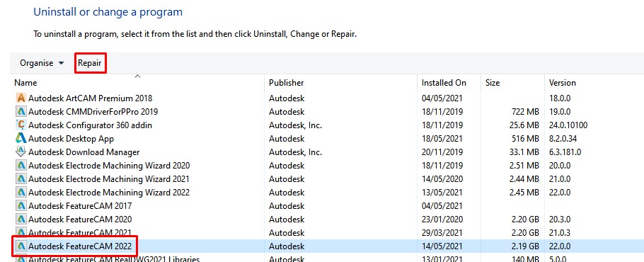The height and width of the screenshot is (262, 644).
Task: Select the Autodesk ArtCAM Premium 2018 icon
Action: (x=21, y=98)
